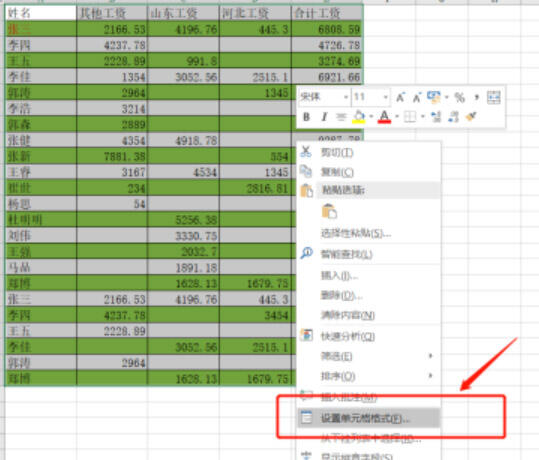Click cell containing 3274.69
The image size is (539, 460).
(327, 61)
